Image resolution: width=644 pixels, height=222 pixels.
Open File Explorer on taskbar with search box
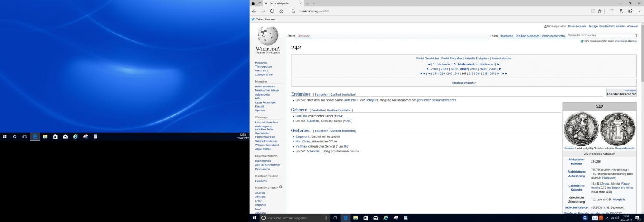[355, 218]
